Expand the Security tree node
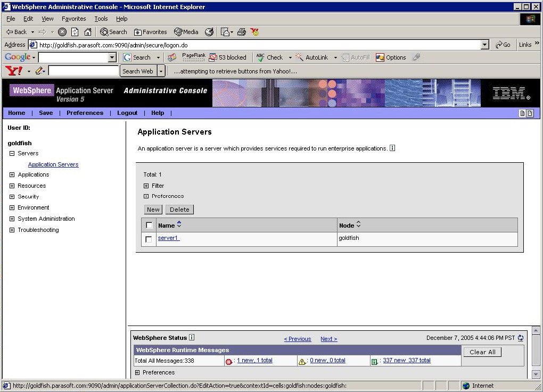The image size is (543, 392). click(x=12, y=196)
